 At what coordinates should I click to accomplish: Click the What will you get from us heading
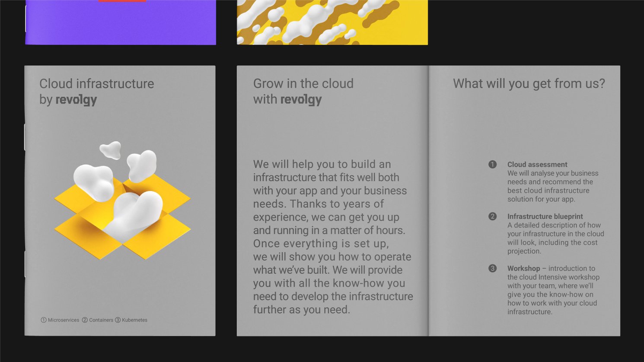(x=529, y=84)
